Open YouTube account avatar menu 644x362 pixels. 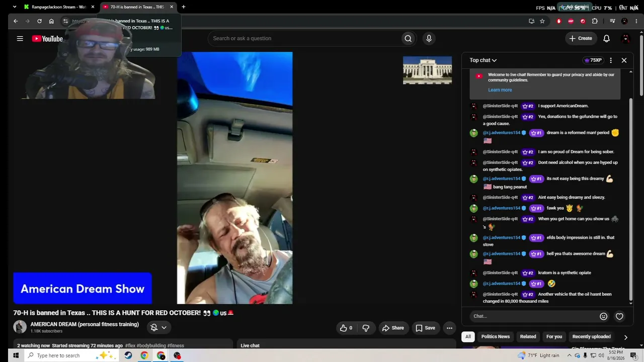(x=626, y=38)
